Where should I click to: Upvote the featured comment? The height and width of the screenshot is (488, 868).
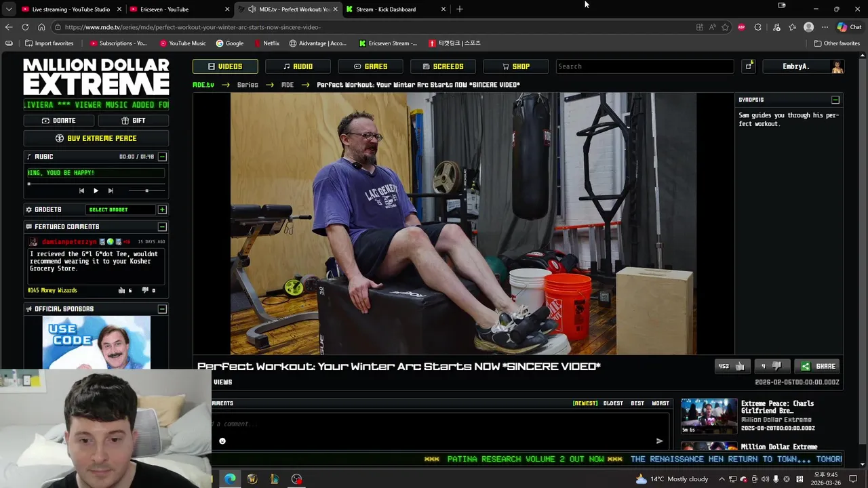click(122, 290)
